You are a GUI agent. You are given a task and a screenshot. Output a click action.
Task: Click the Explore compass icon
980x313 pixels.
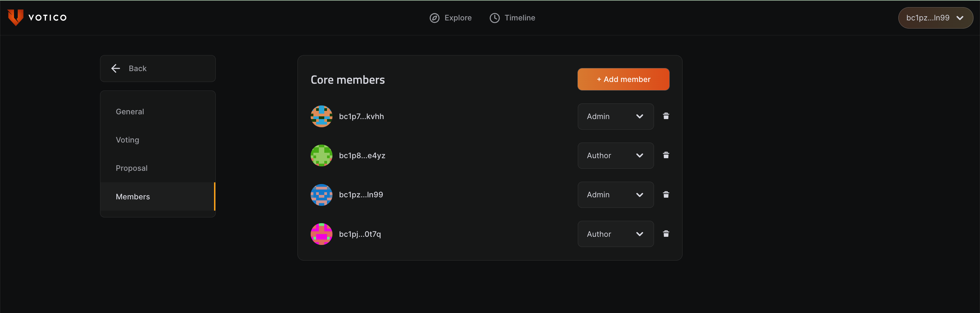tap(435, 18)
